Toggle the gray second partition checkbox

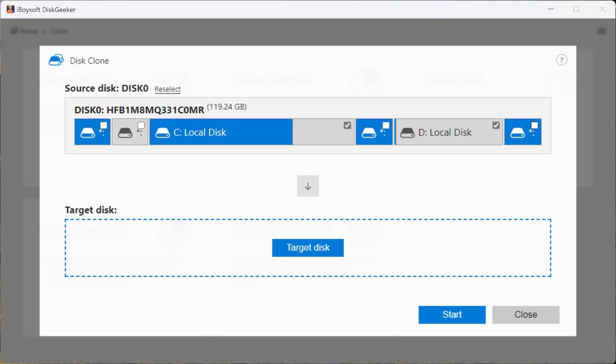(x=141, y=125)
